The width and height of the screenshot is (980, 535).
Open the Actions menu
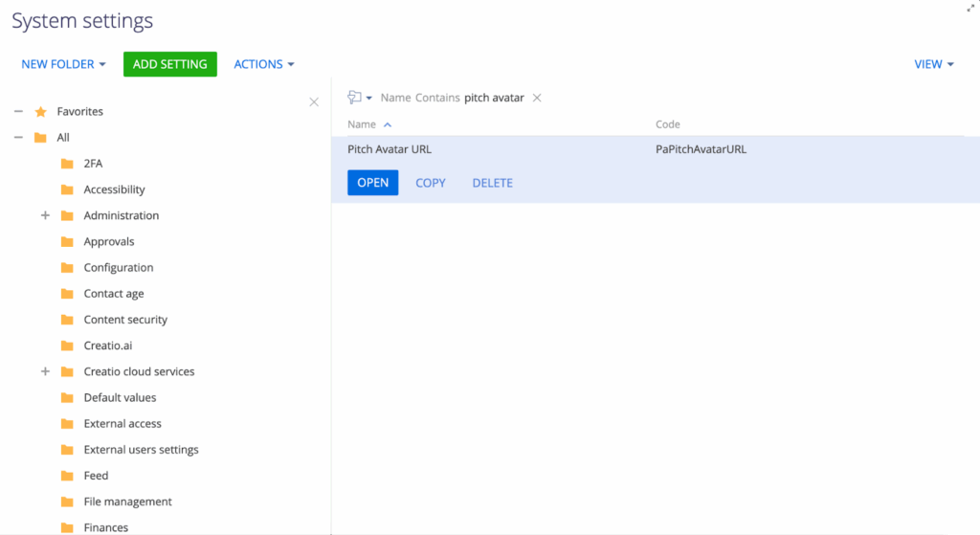(x=263, y=64)
